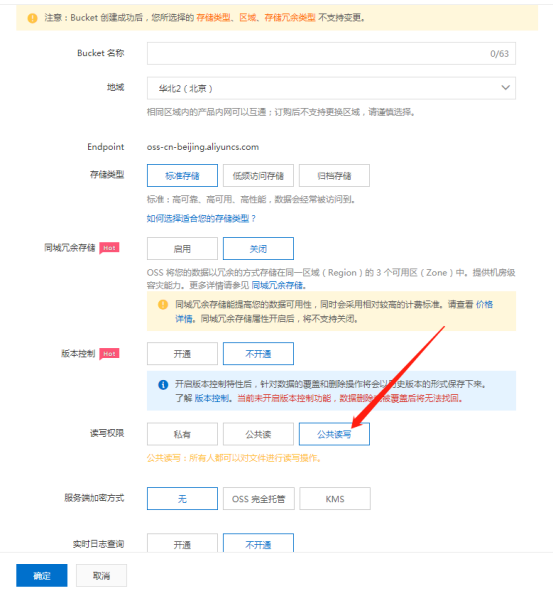Image resolution: width=554 pixels, height=591 pixels.
Task: Choose OSS 完全托管 encryption
Action: [x=259, y=499]
